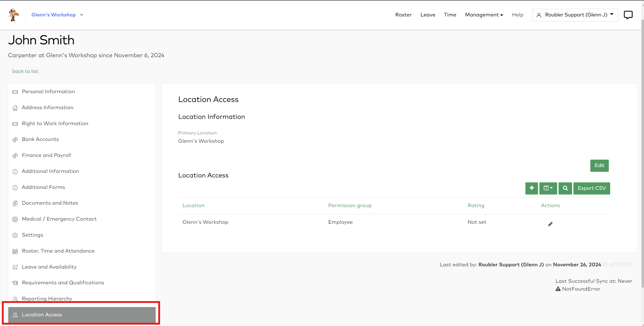Click the carpenter logo in the header
Image resolution: width=644 pixels, height=326 pixels.
pos(14,15)
